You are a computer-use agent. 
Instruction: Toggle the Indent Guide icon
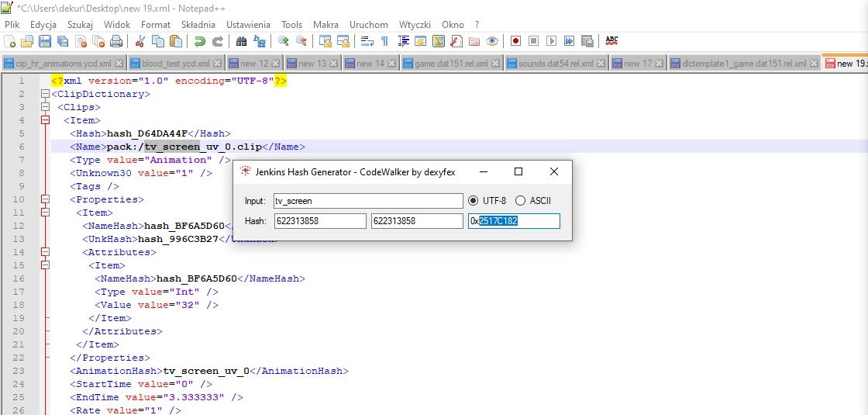click(403, 41)
